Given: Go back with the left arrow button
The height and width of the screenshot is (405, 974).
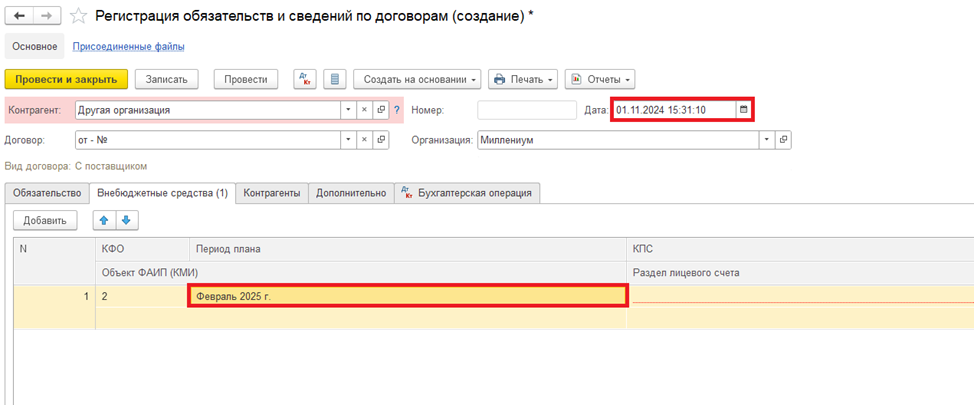Looking at the screenshot, I should 19,16.
